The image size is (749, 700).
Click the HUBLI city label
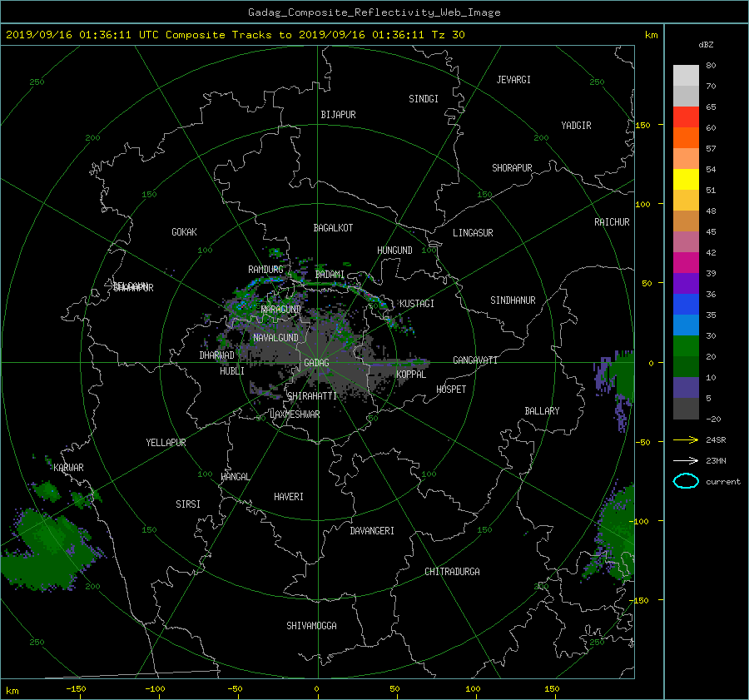[x=232, y=371]
